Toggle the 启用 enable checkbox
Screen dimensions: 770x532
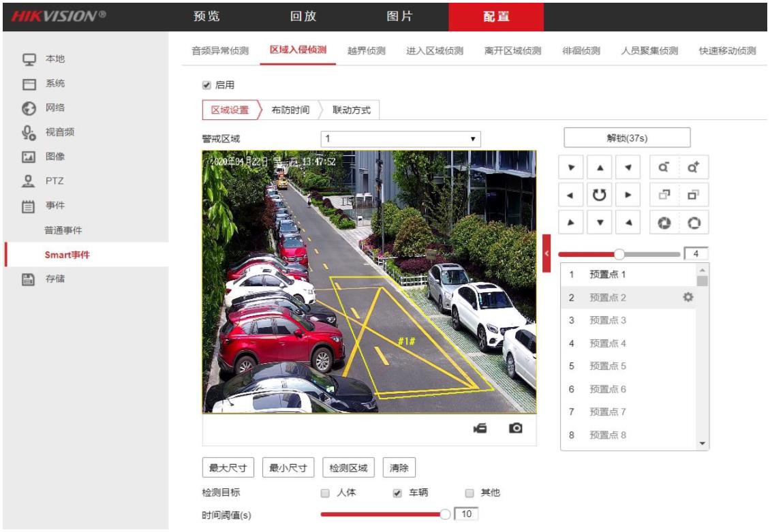pyautogui.click(x=206, y=85)
